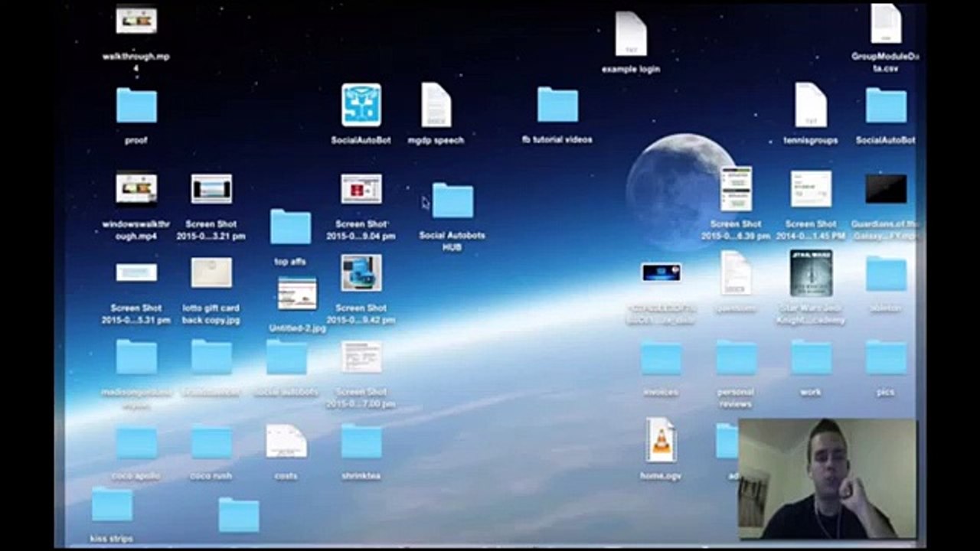980x551 pixels.
Task: Open the windowswalkthrough.mp4 video file
Action: click(136, 189)
